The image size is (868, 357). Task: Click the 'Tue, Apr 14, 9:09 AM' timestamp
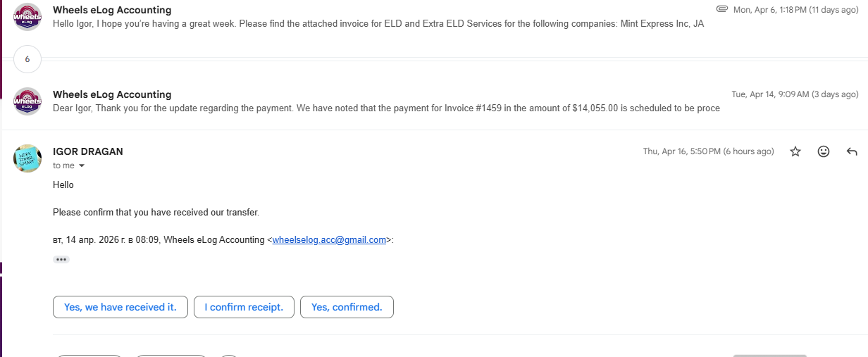click(x=794, y=94)
